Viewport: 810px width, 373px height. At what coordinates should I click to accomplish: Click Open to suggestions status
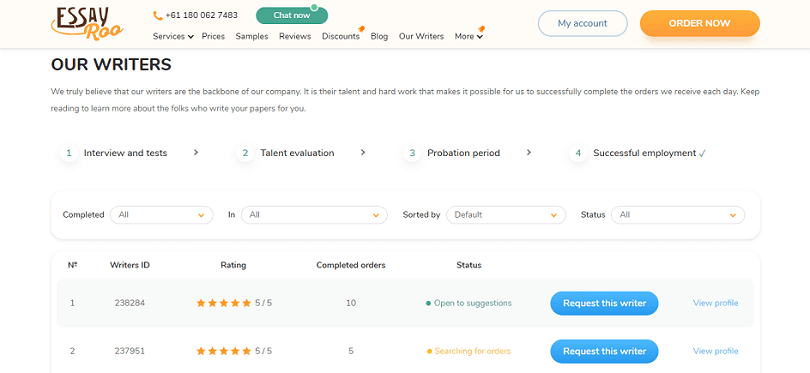click(x=469, y=303)
